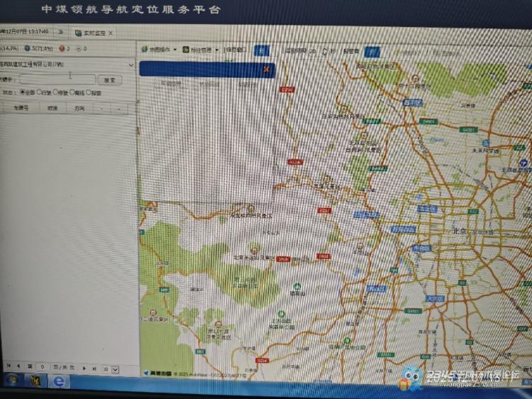Close the 实时监控 tab
Screen dimensions: 532x399
click(111, 33)
